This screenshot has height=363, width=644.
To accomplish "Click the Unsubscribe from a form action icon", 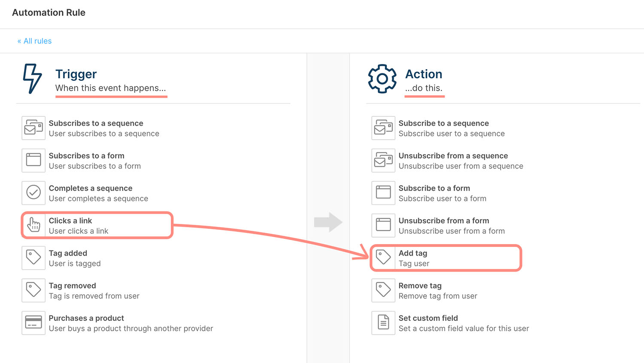I will click(x=383, y=225).
